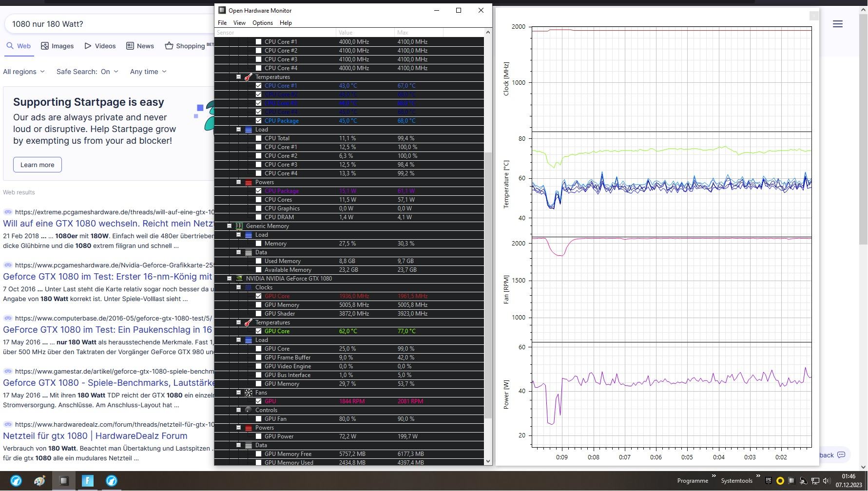Click the Learn more button
The height and width of the screenshot is (491, 868).
(x=38, y=165)
